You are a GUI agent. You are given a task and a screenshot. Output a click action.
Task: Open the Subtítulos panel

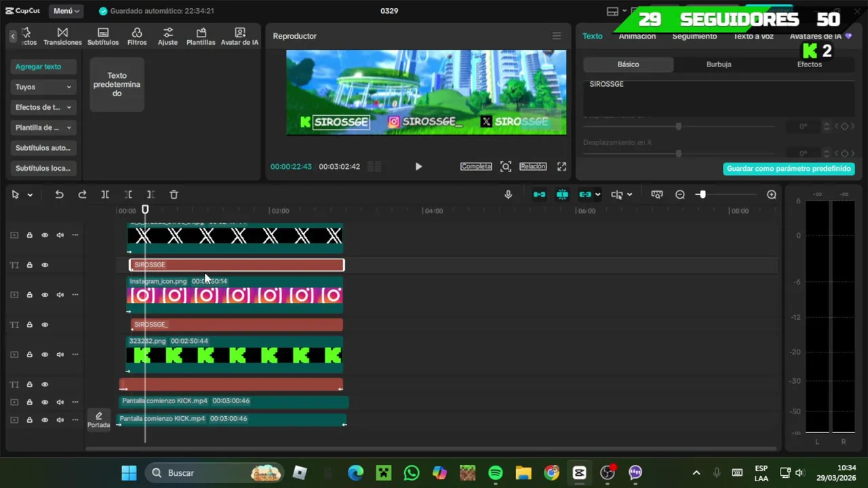[103, 37]
